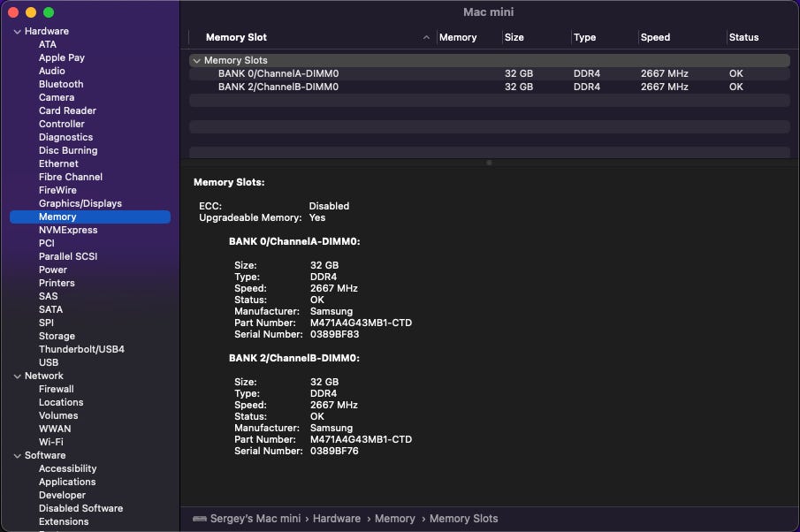Sort by the Memory Slot column header

(x=236, y=37)
